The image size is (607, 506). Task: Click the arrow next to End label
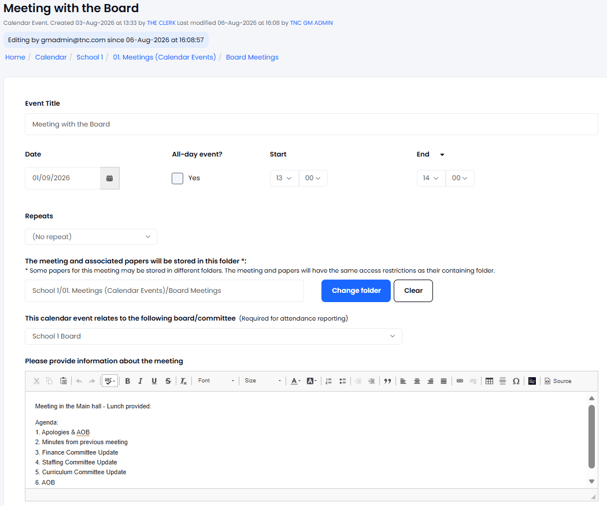(442, 154)
